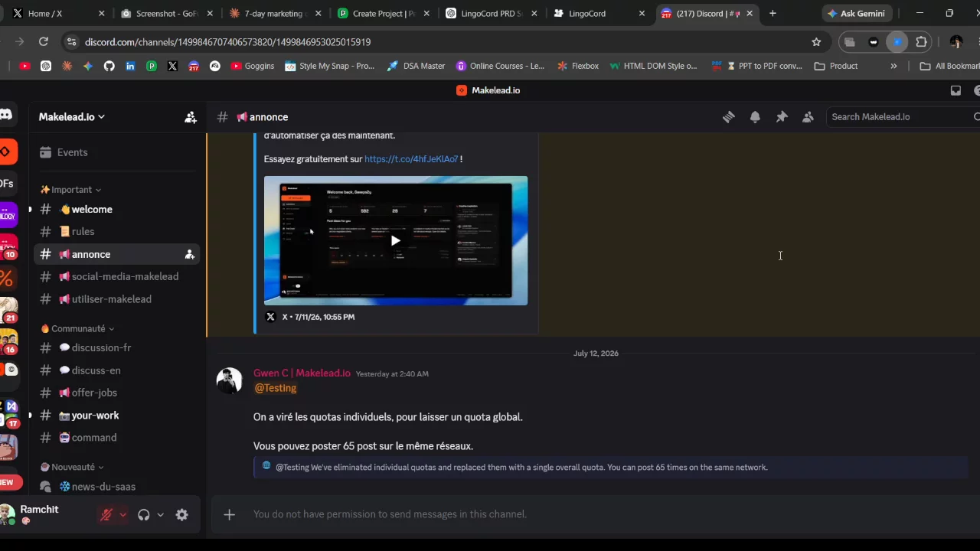
Task: Open Discord home direct messages icon
Action: pos(6,116)
